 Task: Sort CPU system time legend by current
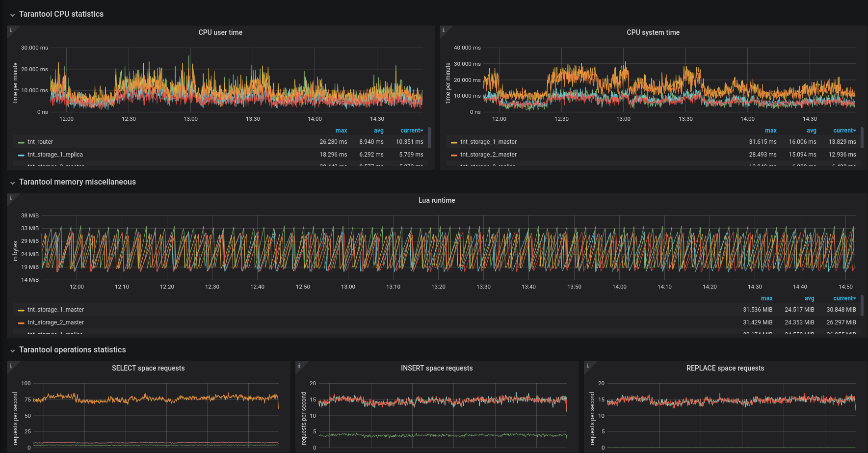coord(844,131)
